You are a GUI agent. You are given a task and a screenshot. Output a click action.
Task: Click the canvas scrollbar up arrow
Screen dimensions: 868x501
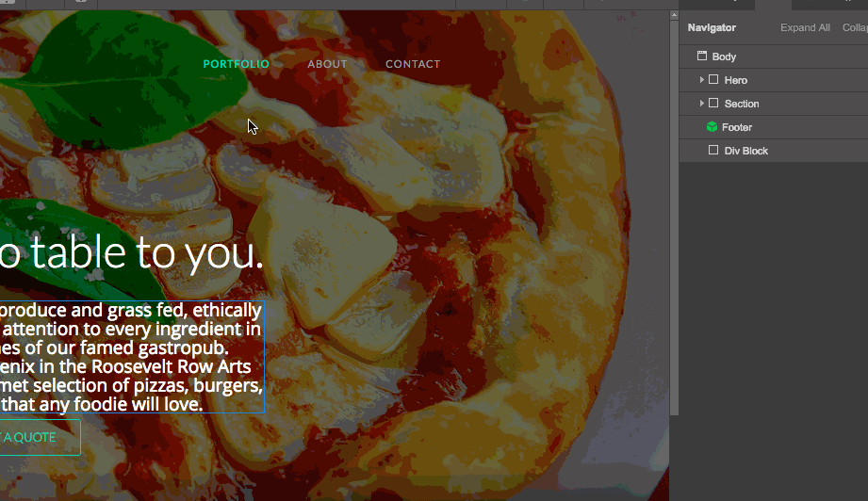(674, 15)
